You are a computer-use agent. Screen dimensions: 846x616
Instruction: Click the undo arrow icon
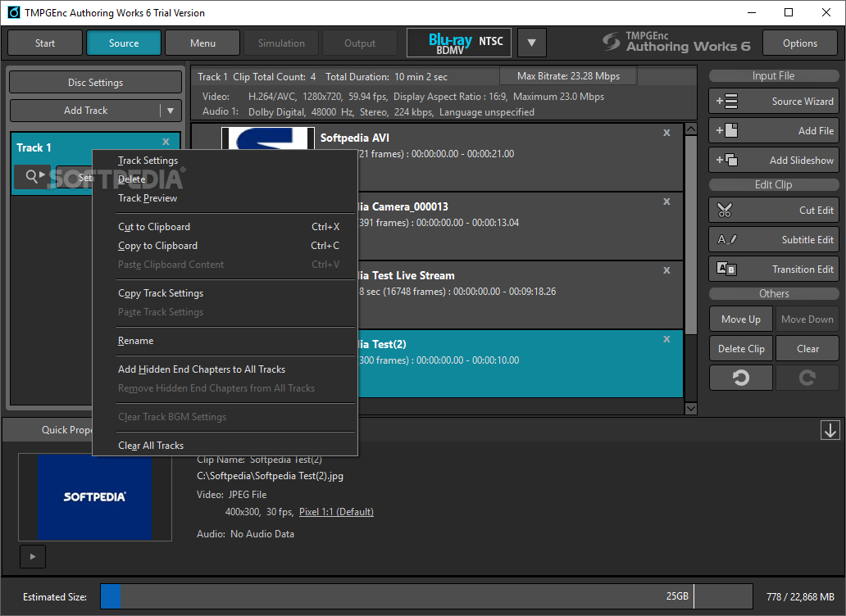(x=741, y=378)
